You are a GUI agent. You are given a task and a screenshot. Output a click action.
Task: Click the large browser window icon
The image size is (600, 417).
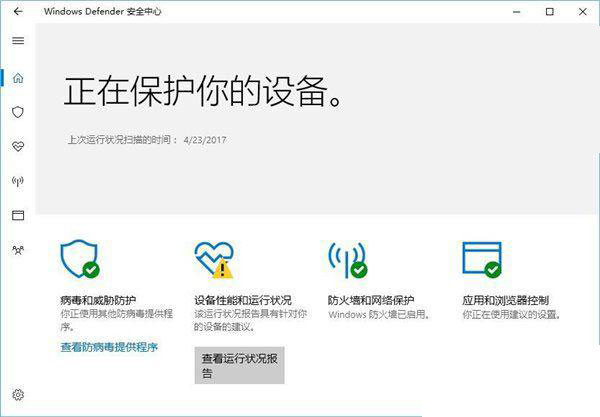(x=481, y=258)
